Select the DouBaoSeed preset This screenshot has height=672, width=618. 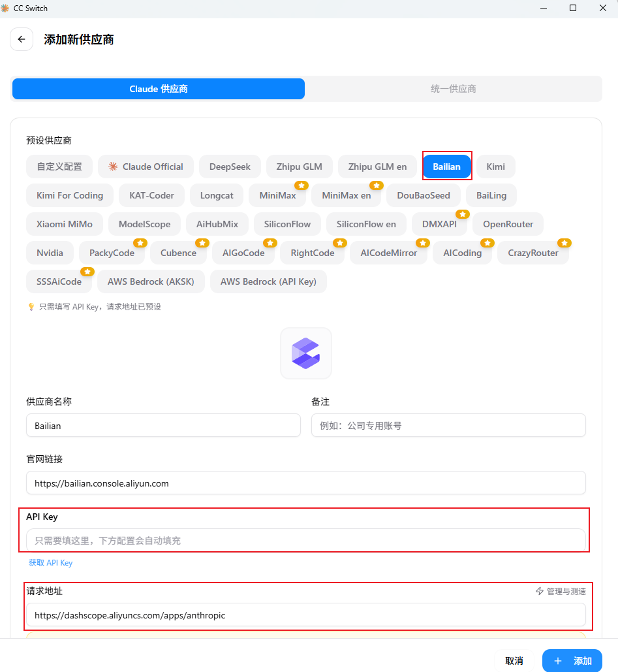click(x=423, y=195)
